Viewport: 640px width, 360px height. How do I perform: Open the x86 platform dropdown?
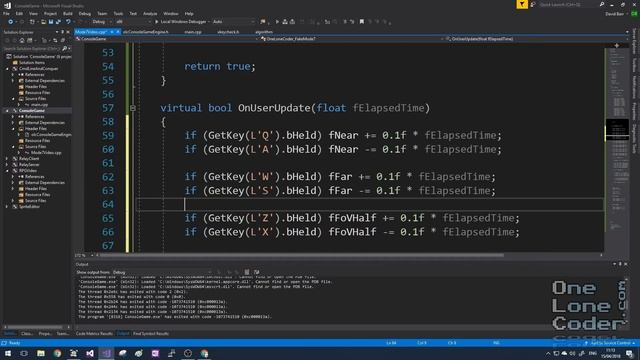[x=133, y=22]
